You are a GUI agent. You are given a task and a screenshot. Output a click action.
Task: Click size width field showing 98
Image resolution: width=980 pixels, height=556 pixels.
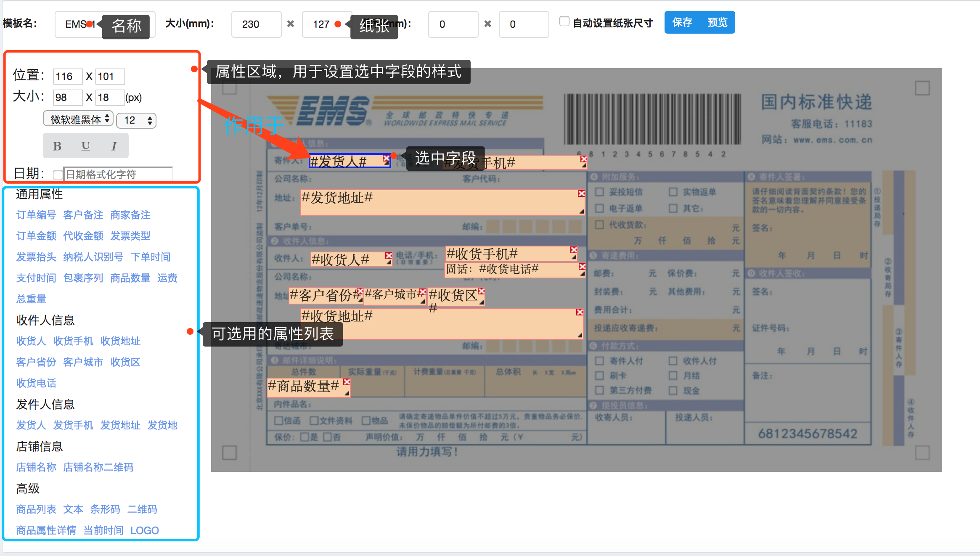coord(68,98)
